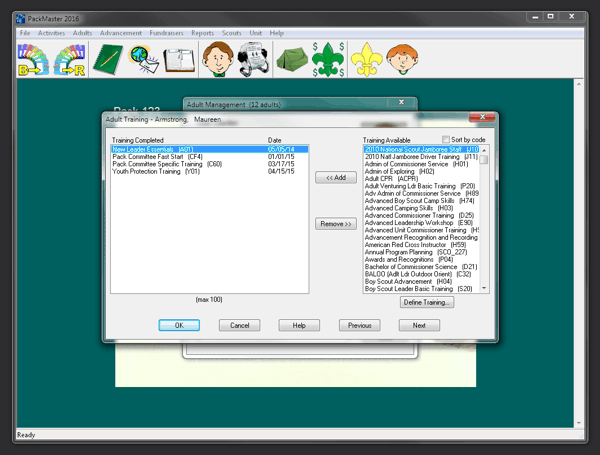This screenshot has width=600, height=455.
Task: Click the Training Available scroll down arrow
Action: pos(484,288)
